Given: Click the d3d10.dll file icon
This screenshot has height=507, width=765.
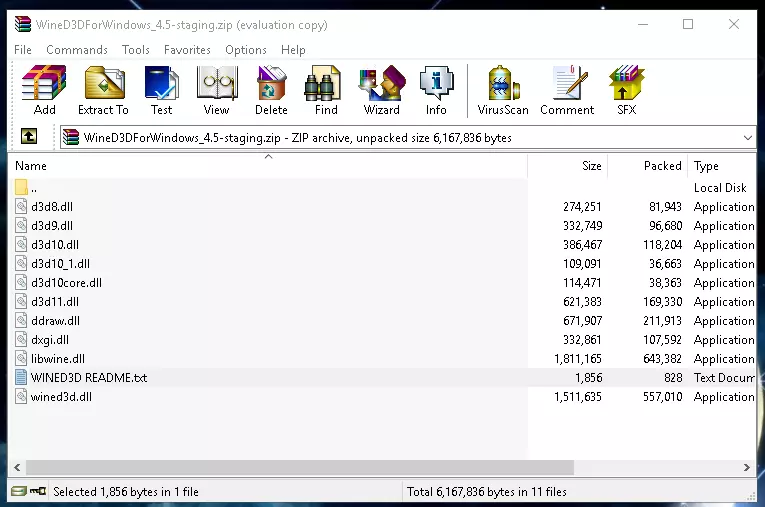Looking at the screenshot, I should [21, 244].
